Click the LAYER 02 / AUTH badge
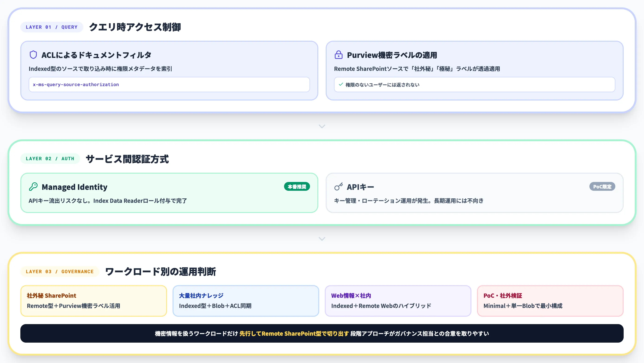644x363 pixels. pos(50,158)
